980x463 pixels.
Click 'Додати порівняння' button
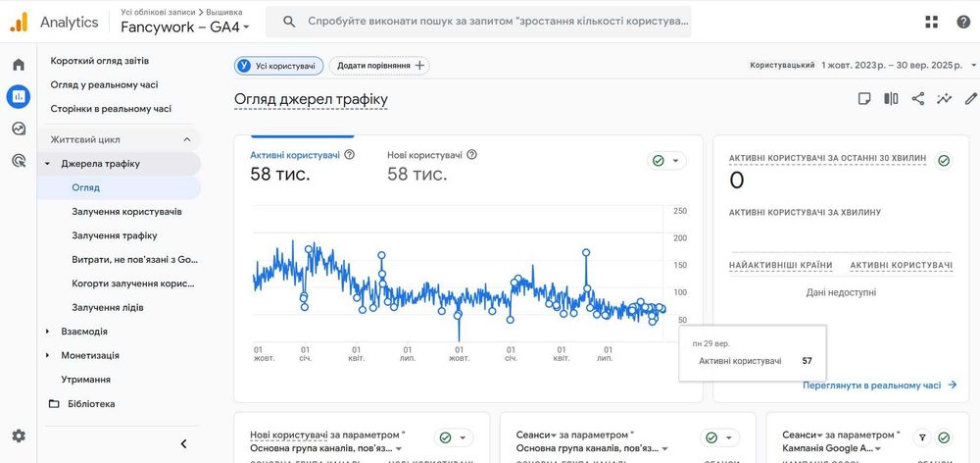(379, 66)
